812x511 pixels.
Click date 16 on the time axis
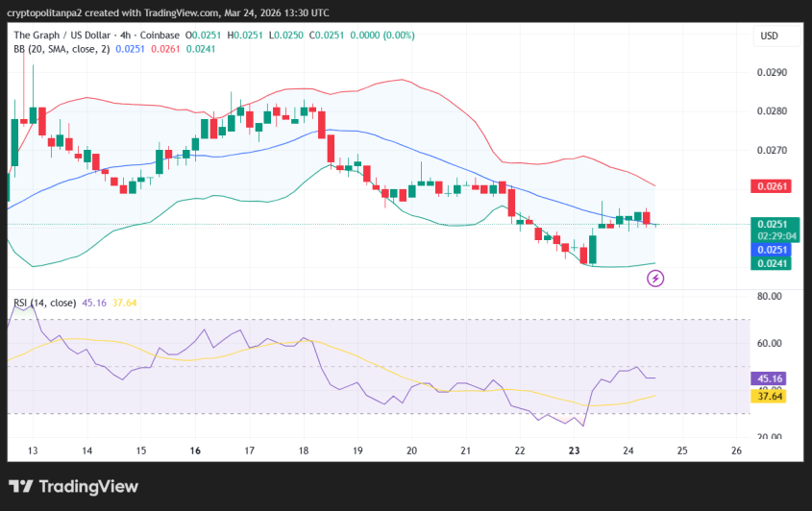[195, 450]
